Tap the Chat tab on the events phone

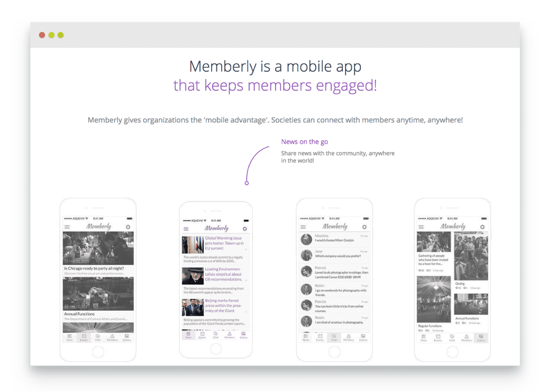click(98, 338)
